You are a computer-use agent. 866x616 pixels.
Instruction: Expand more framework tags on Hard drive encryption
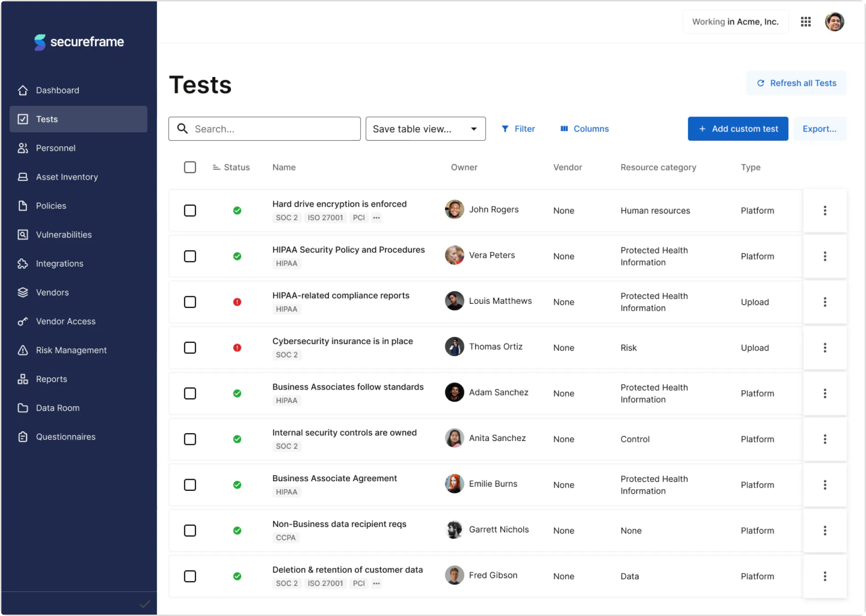pos(376,218)
